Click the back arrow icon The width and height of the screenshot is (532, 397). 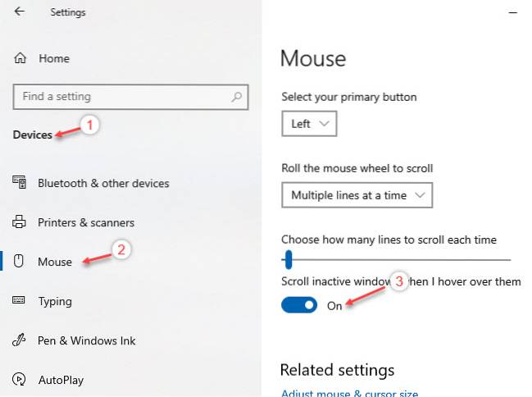pos(19,12)
